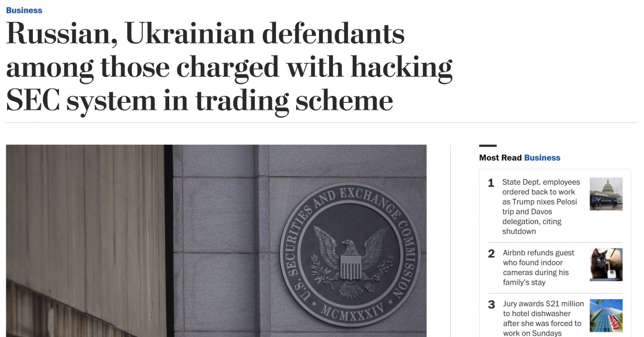Viewport: 644px width, 337px height.
Task: Open the Airbnb refunds guest story
Action: (538, 267)
